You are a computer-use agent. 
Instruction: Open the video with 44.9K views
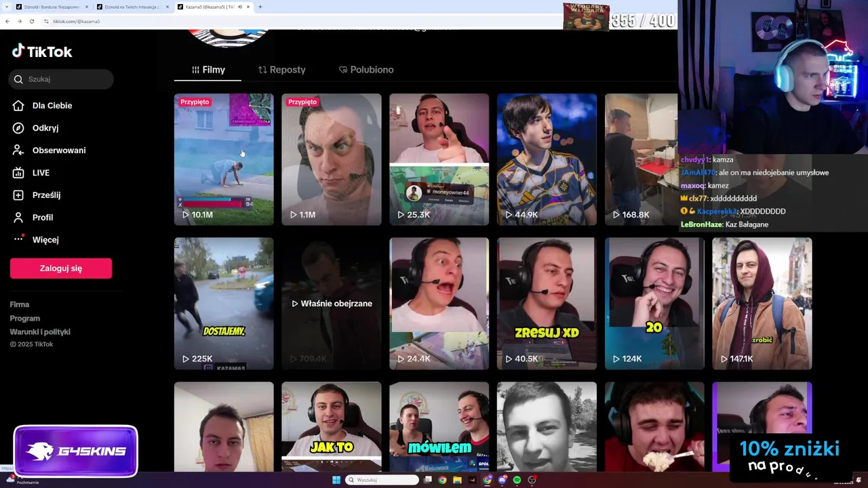click(x=547, y=159)
